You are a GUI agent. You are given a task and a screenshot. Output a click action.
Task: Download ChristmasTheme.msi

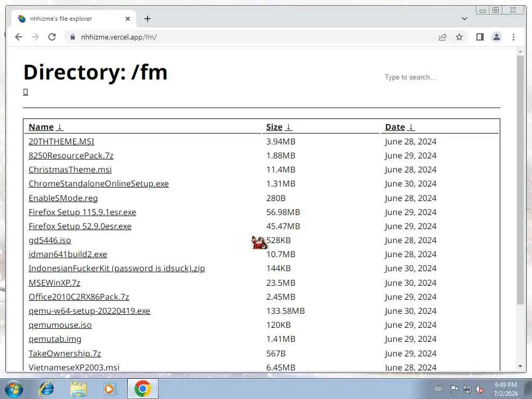point(70,170)
